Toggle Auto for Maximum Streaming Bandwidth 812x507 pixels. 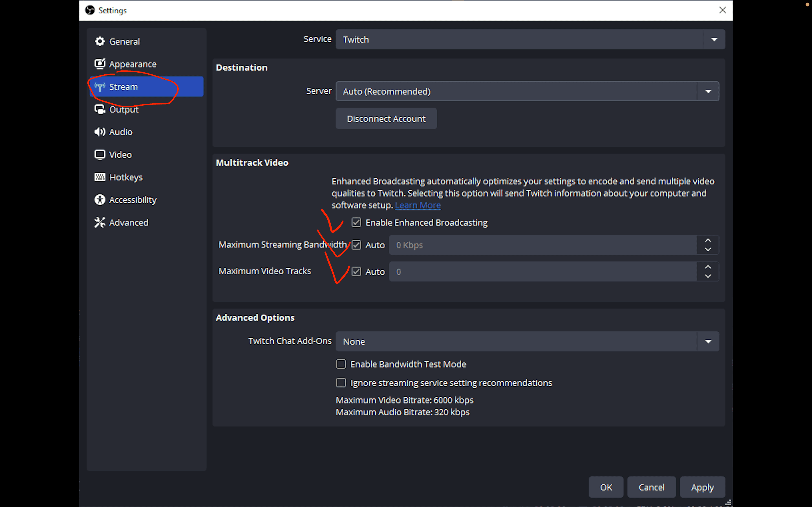click(x=356, y=245)
